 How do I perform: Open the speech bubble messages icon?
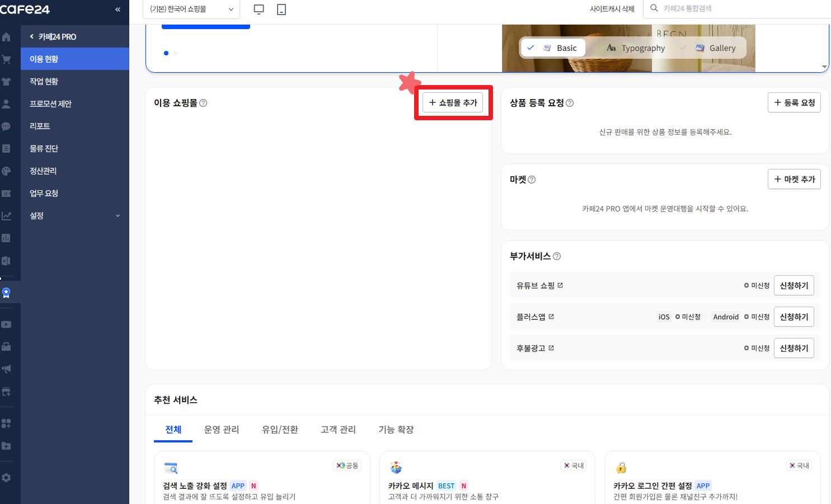(x=6, y=126)
